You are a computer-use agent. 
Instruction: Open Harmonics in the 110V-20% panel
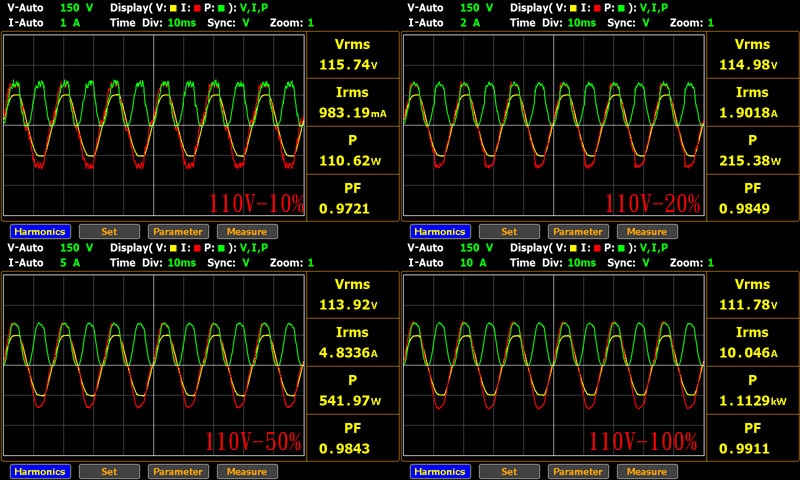point(440,232)
